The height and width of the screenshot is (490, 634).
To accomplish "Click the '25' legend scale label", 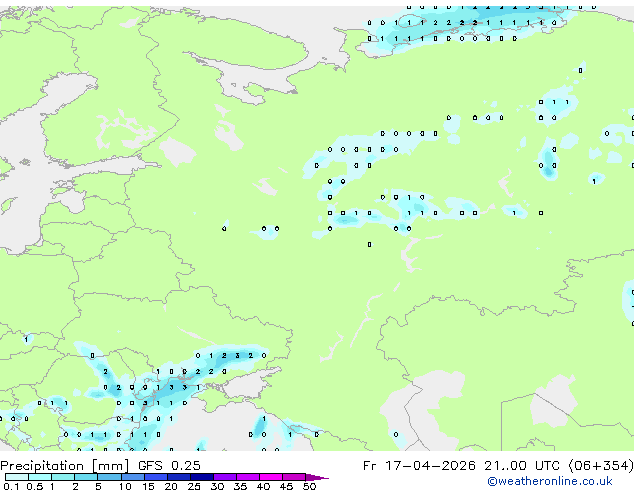I will coord(194,486).
